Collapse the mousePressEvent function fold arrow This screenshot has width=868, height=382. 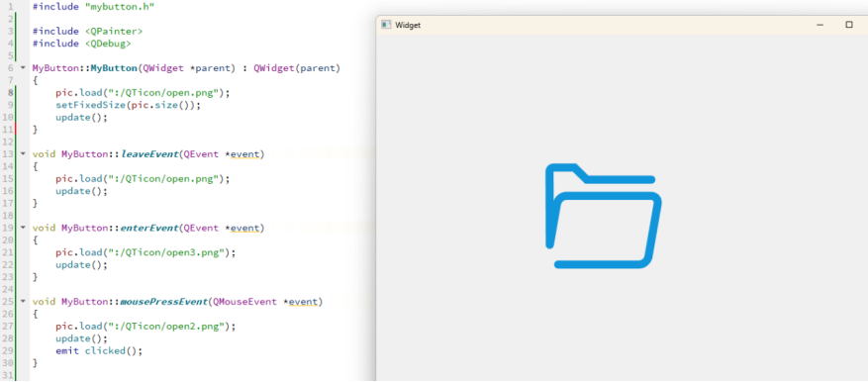(x=23, y=301)
